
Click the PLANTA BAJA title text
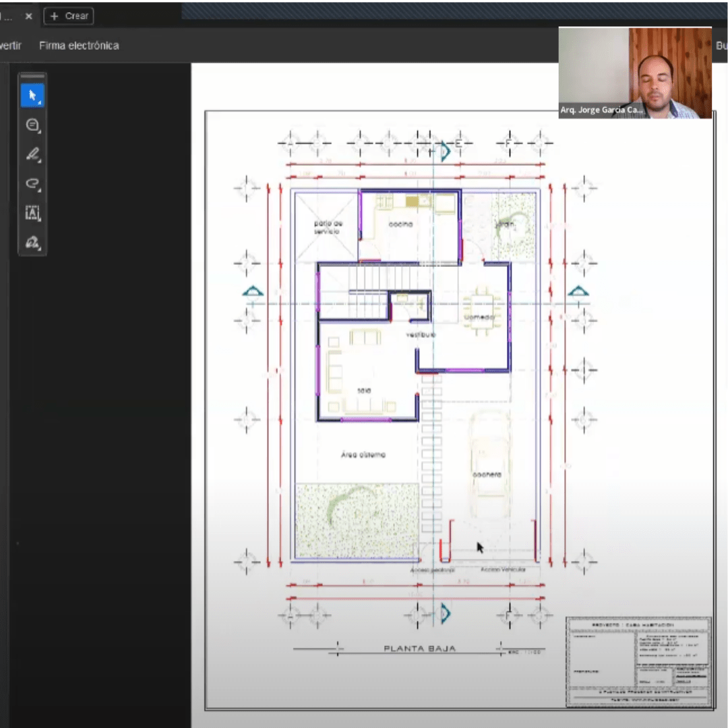[x=419, y=648]
